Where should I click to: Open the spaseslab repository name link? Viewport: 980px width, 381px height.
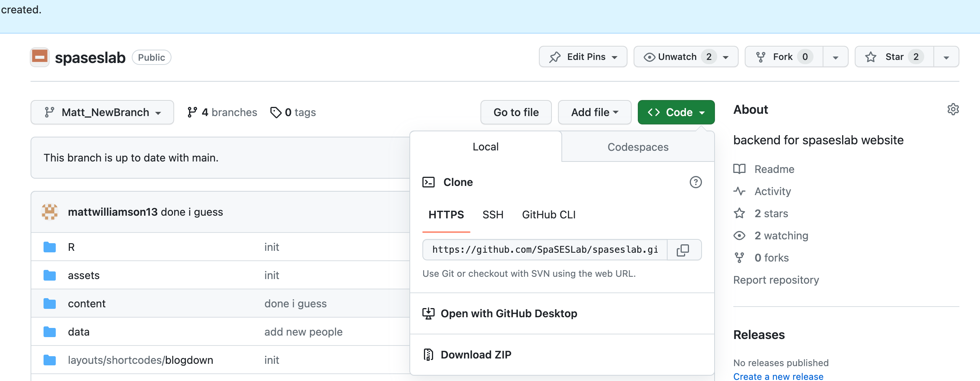point(90,58)
